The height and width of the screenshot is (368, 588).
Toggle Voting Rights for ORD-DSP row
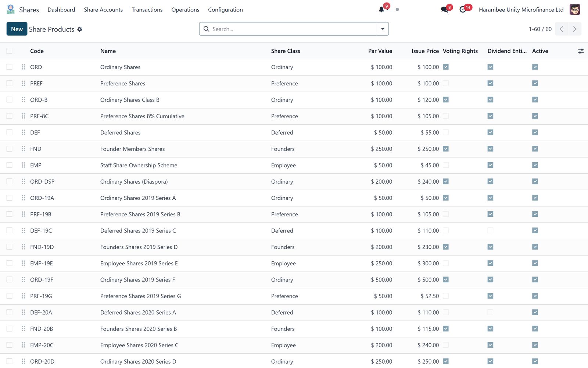pyautogui.click(x=446, y=181)
